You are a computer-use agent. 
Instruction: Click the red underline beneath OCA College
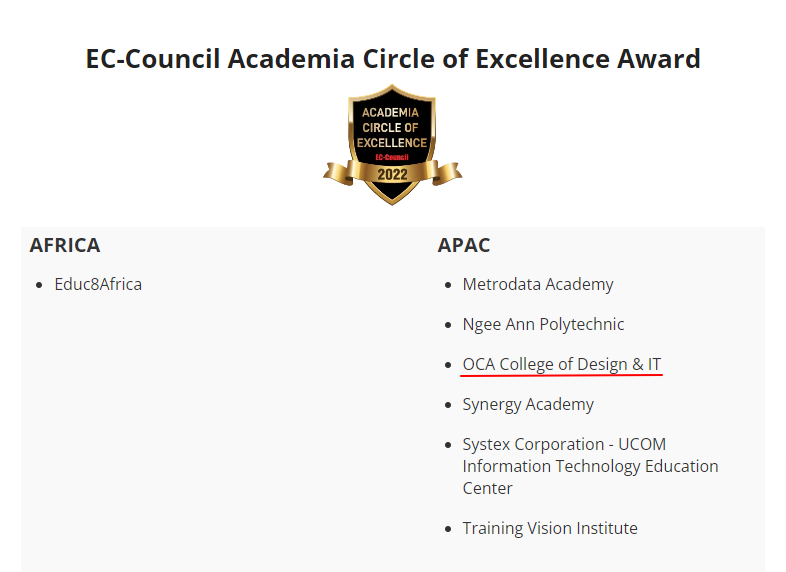pos(561,374)
